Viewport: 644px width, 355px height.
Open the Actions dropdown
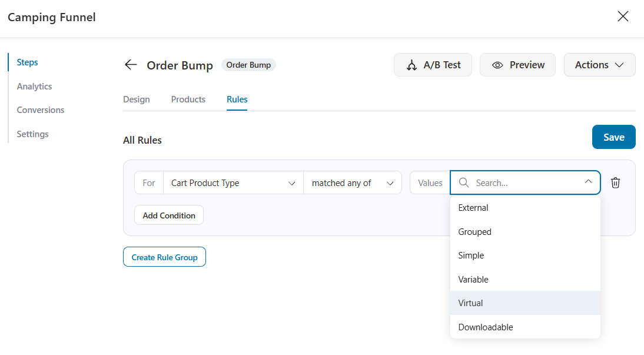(x=599, y=65)
